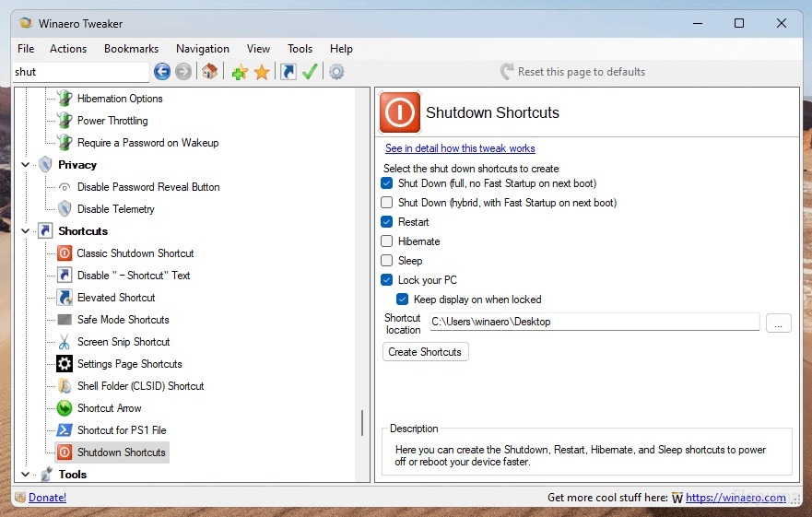Collapse the Shortcuts tree category

(x=25, y=231)
